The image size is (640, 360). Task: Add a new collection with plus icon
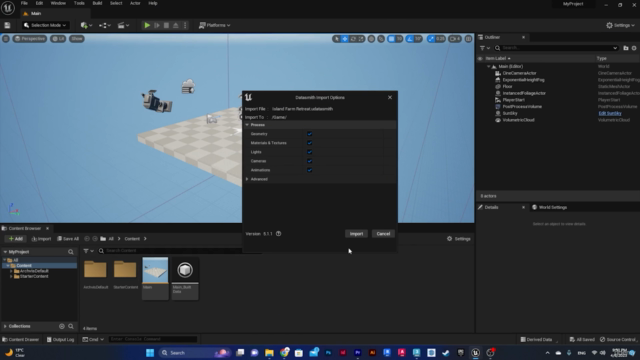click(x=62, y=326)
